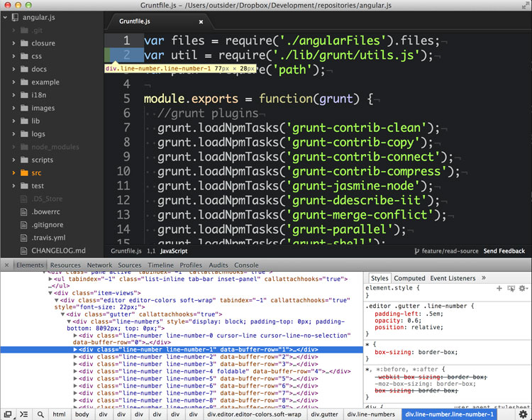This screenshot has height=420, width=532.
Task: Click the orange src folder icon
Action: (24, 172)
